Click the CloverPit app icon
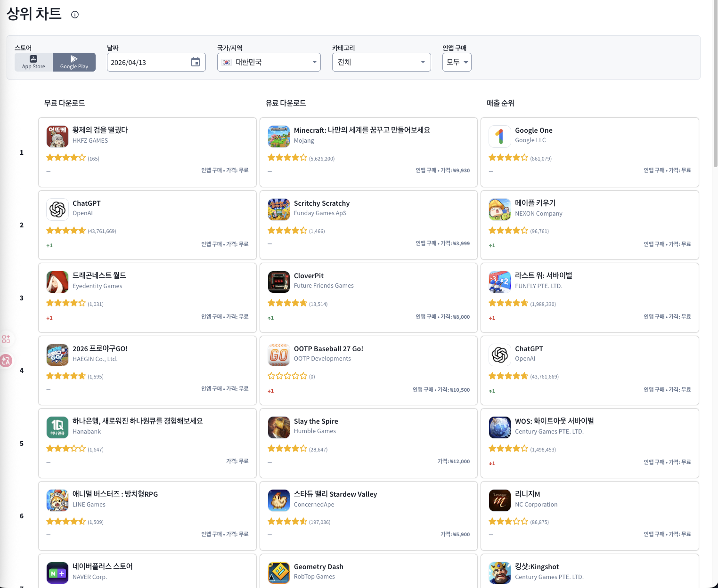The image size is (718, 588). [279, 282]
